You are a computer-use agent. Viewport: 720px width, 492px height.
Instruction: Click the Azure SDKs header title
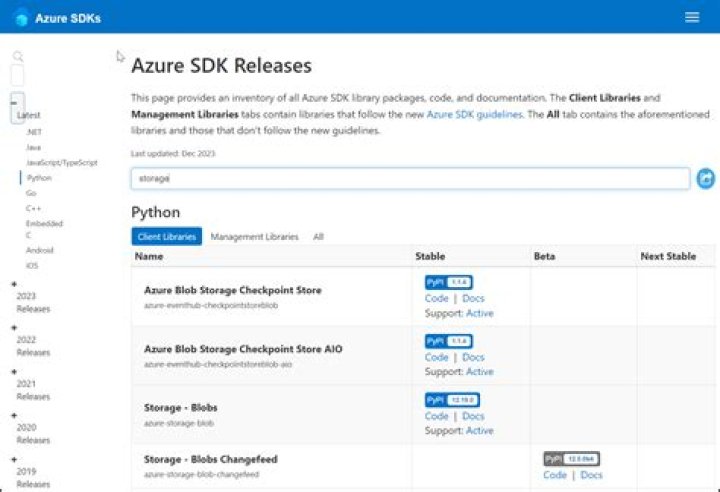tap(68, 18)
